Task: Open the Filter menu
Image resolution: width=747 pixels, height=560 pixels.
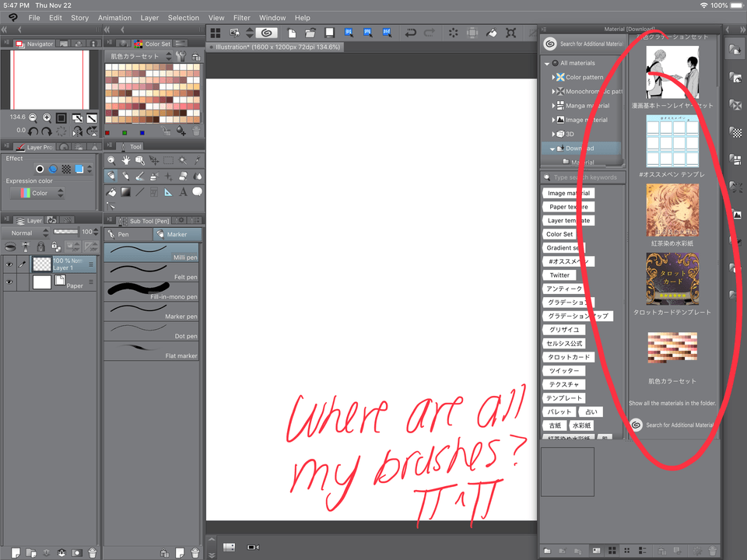Action: click(242, 18)
